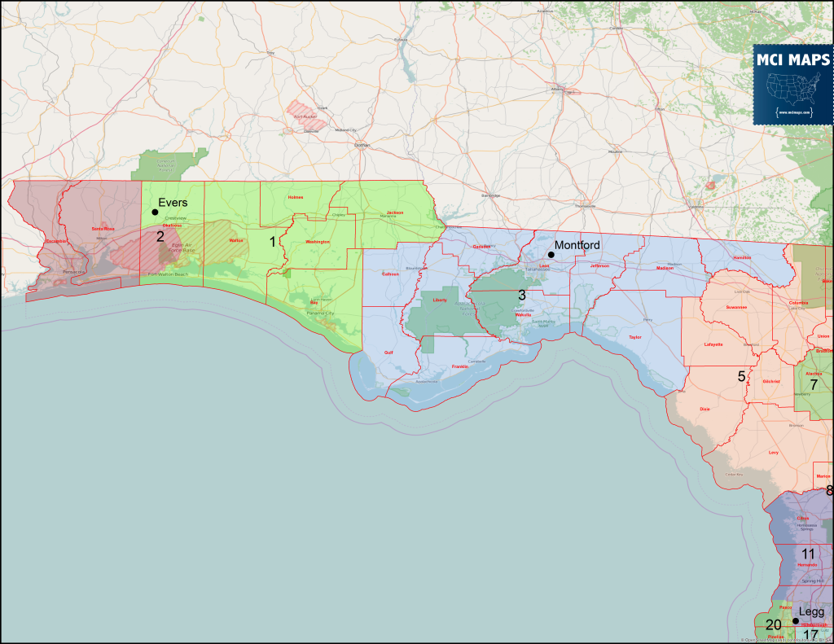This screenshot has width=834, height=644.
Task: Click the Washington county label
Action: [318, 242]
